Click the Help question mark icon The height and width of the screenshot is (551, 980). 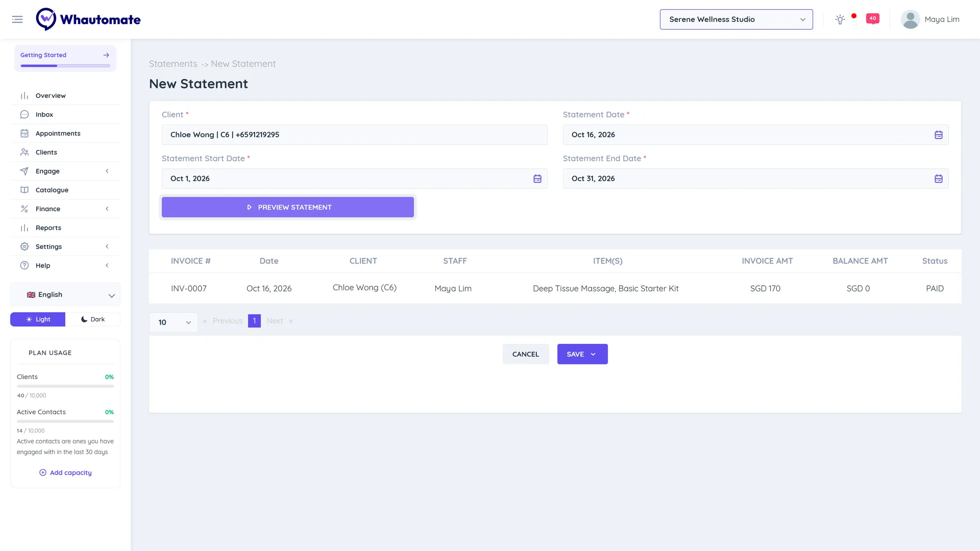tap(24, 265)
